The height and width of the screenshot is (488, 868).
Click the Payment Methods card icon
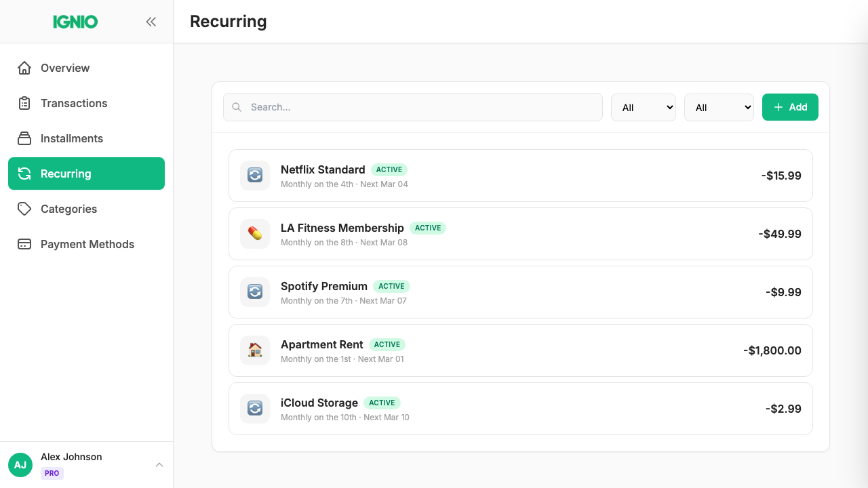[x=24, y=244]
